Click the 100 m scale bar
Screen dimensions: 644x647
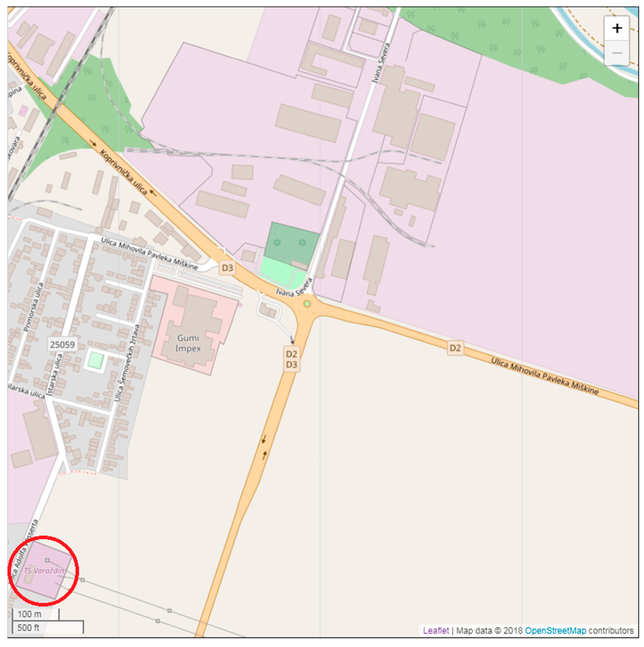click(x=36, y=614)
